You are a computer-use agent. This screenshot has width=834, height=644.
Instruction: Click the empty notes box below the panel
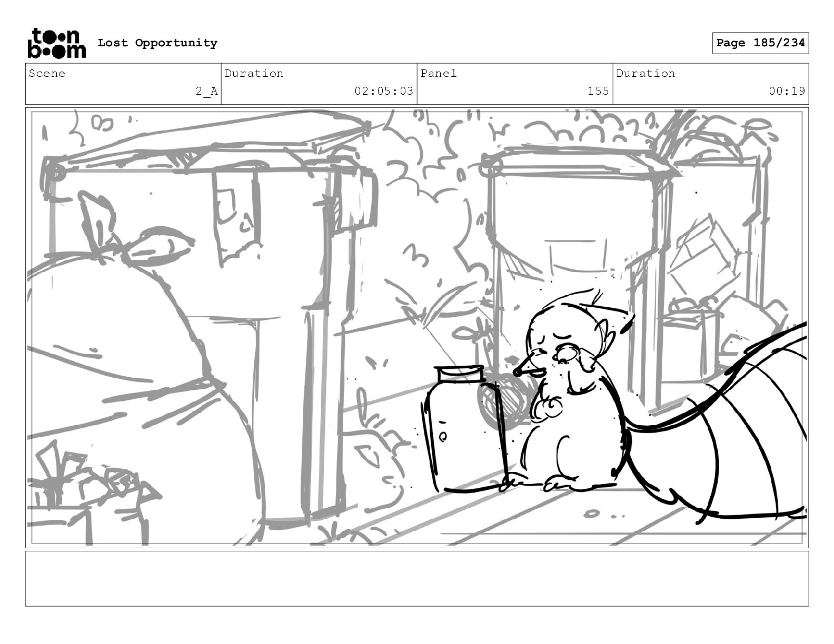click(x=417, y=578)
